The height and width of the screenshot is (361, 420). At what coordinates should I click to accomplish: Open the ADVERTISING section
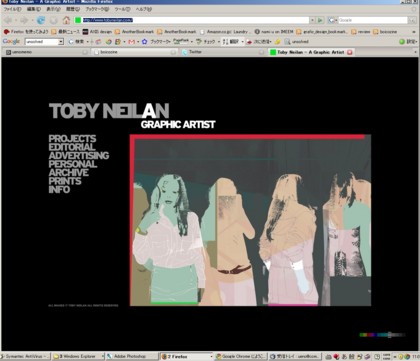[x=79, y=156]
